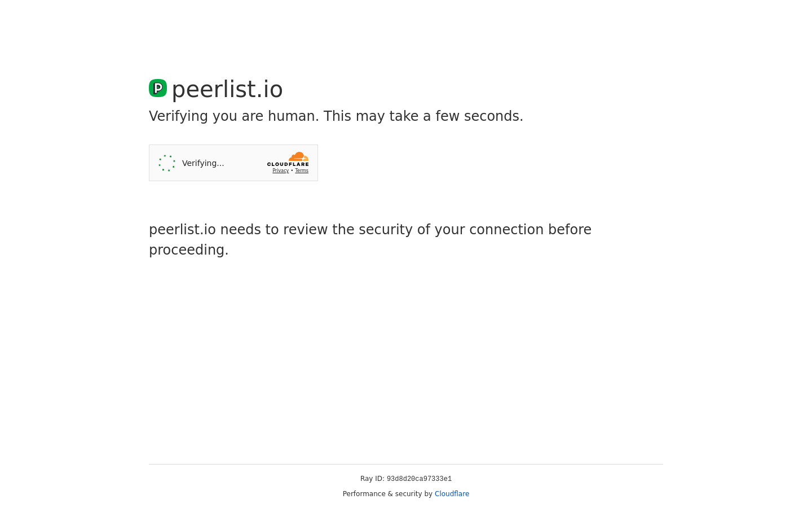The width and height of the screenshot is (812, 508).
Task: Click the CLOUDFLARE wordmark text
Action: [x=288, y=164]
